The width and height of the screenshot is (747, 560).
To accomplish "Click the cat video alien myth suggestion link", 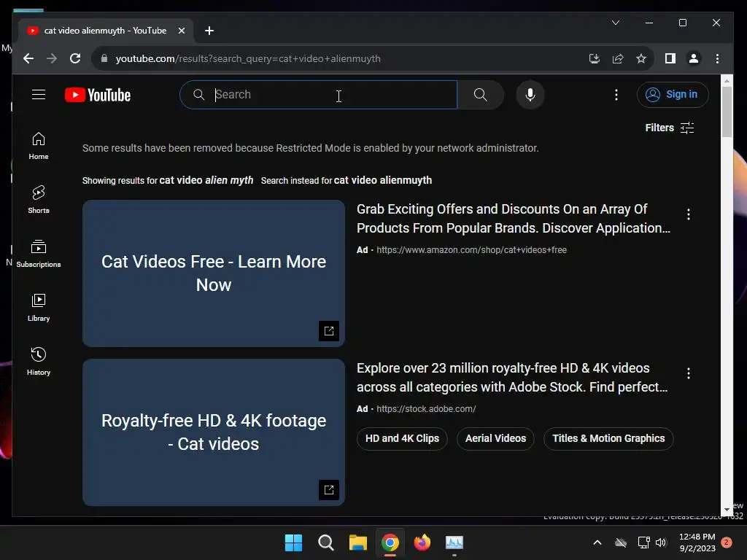I will pos(206,180).
